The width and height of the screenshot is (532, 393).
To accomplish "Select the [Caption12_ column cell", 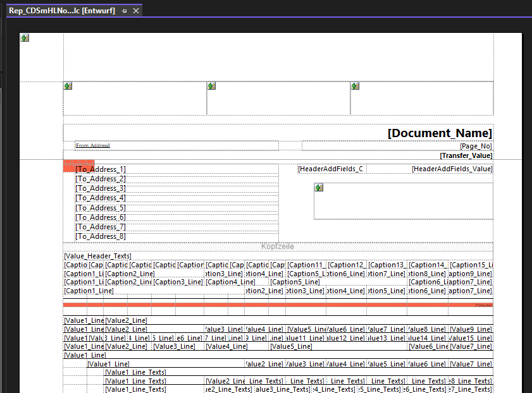I will [347, 265].
